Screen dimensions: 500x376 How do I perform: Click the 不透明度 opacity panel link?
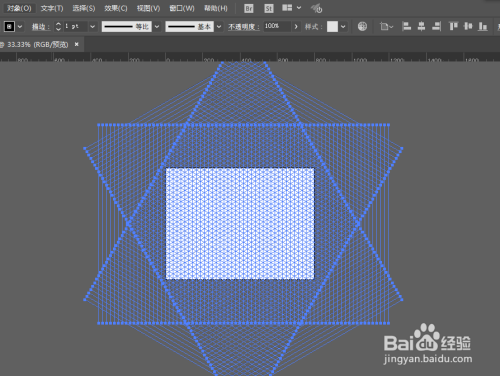pyautogui.click(x=244, y=27)
